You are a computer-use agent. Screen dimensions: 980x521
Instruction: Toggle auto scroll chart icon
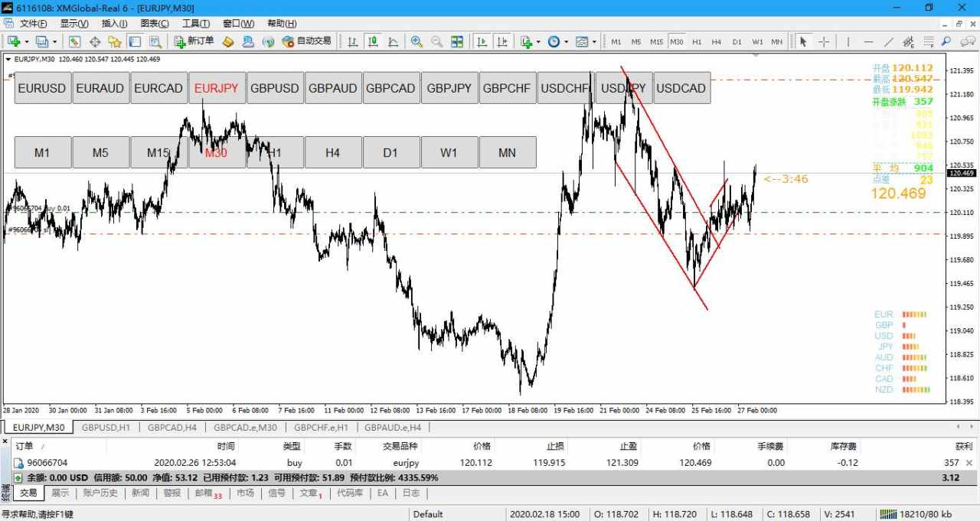[x=482, y=41]
